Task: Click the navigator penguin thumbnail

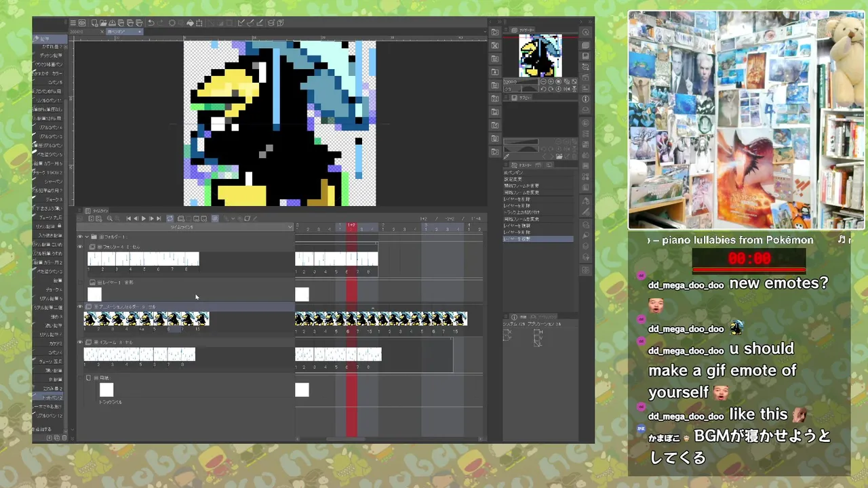Action: coord(540,56)
